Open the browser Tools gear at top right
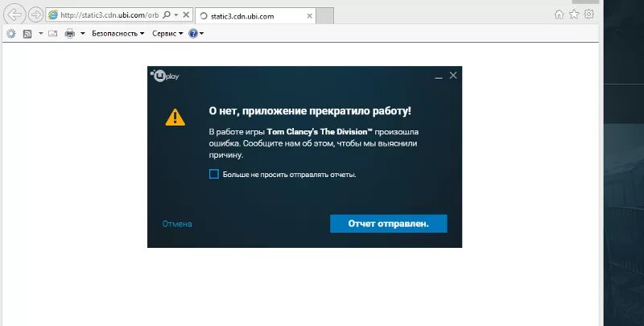 (x=589, y=14)
